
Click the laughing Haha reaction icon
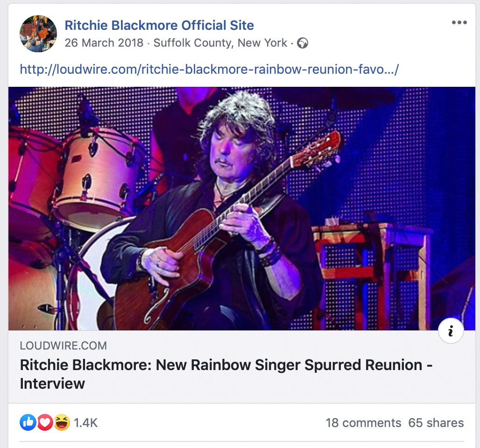pyautogui.click(x=62, y=423)
